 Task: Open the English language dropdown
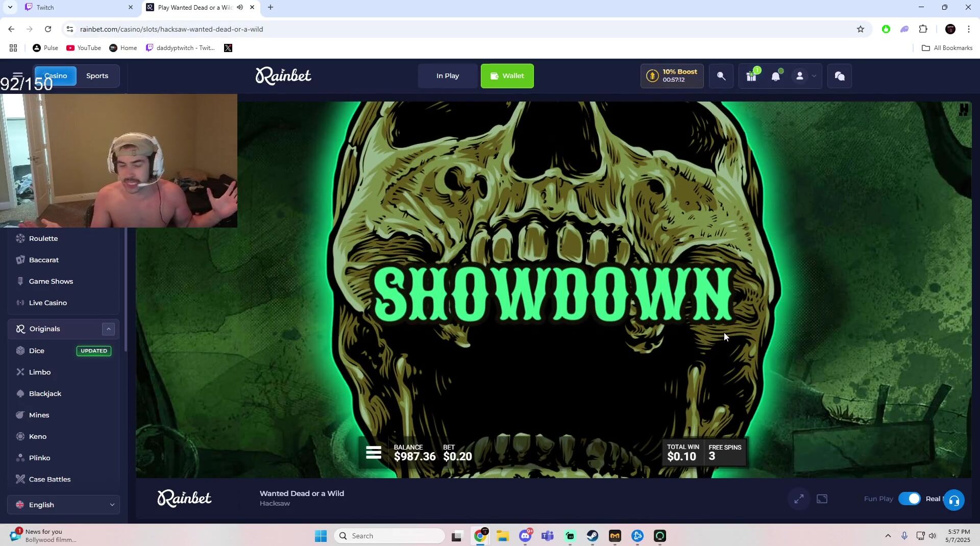coord(64,505)
